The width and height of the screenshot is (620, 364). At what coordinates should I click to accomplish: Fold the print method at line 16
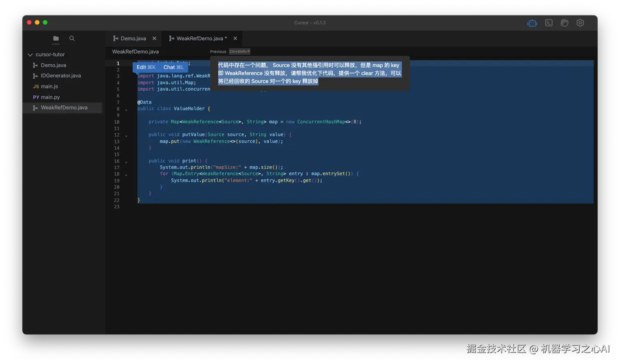click(126, 161)
